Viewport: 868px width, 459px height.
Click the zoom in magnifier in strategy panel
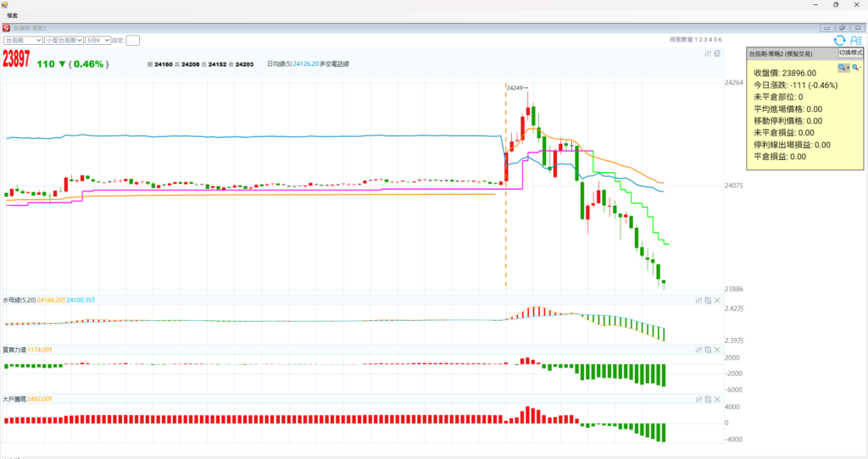click(843, 67)
